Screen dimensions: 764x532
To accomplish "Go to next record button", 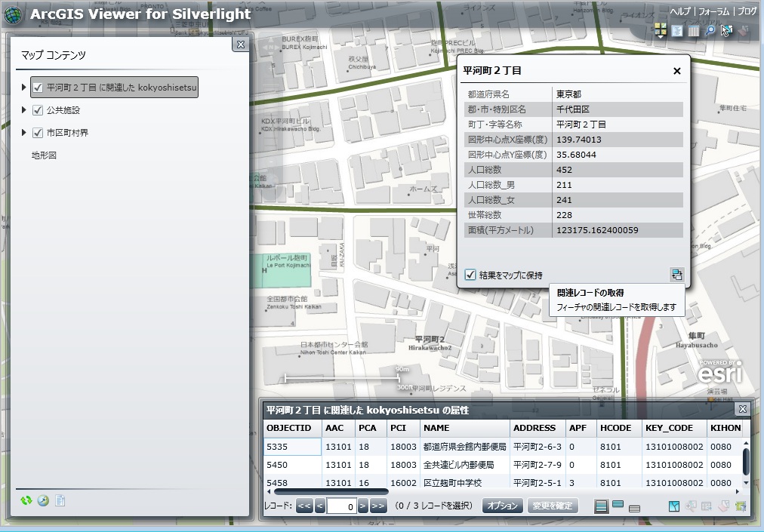I will [363, 506].
